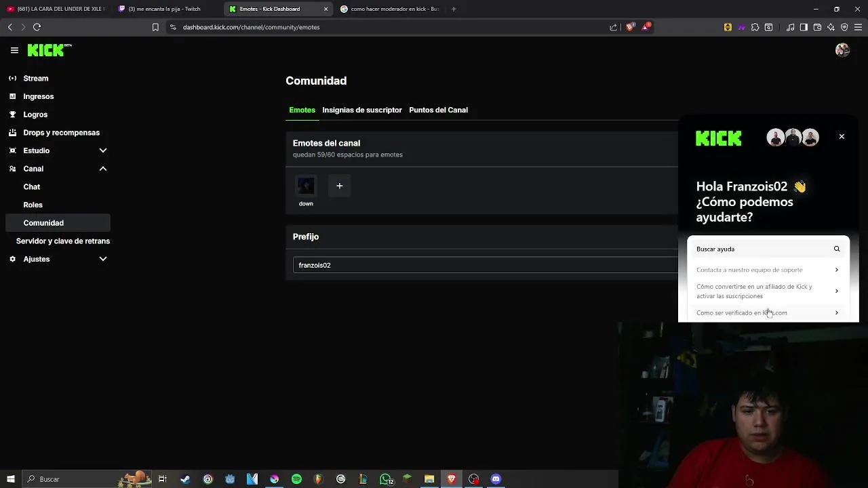
Task: Open the music playlist toolbar icon
Action: [x=790, y=27]
